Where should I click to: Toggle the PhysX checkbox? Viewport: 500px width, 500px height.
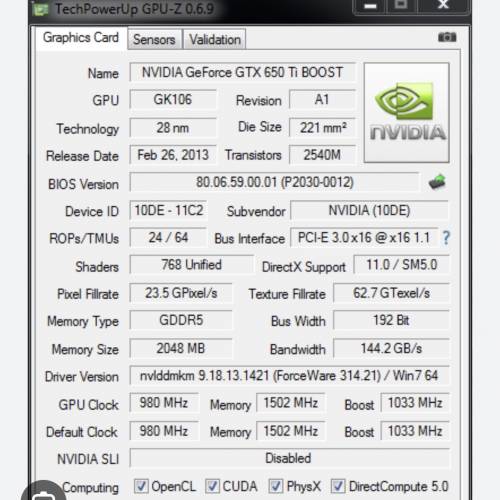point(276,486)
